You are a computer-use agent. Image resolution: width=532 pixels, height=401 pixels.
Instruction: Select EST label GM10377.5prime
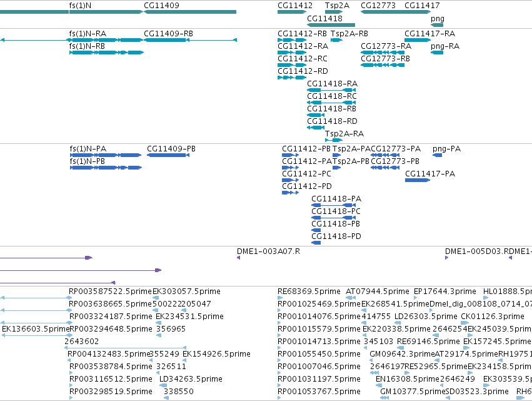(x=412, y=392)
